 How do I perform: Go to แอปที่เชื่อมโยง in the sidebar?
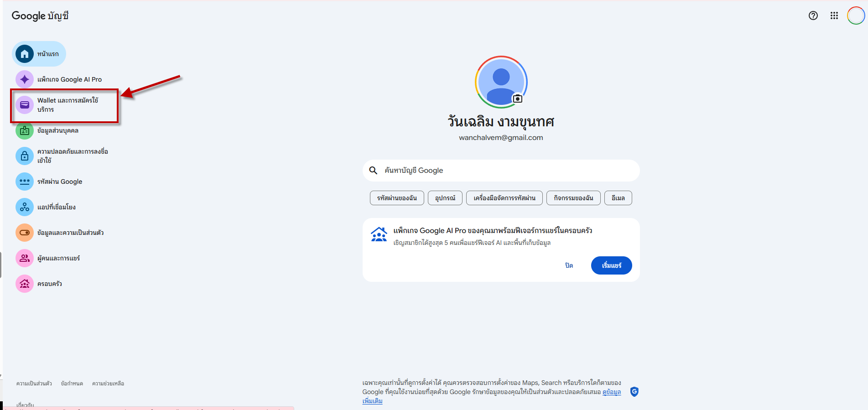[x=57, y=207]
